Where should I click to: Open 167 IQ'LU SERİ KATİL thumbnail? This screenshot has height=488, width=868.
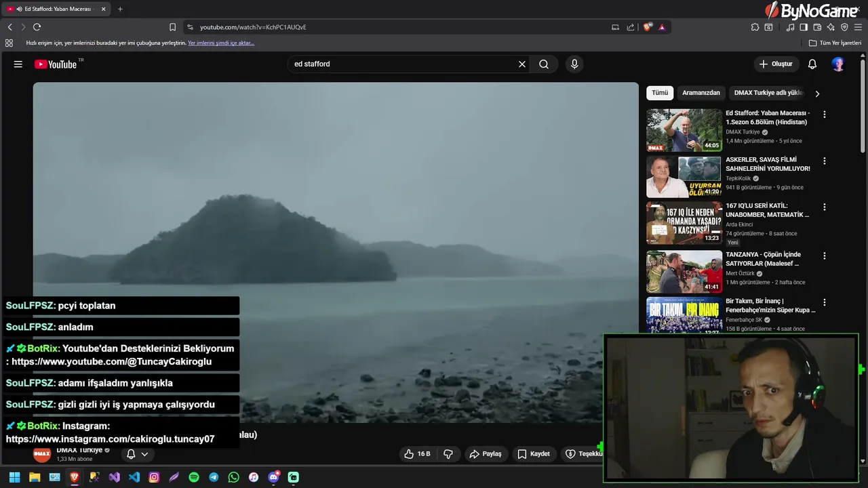coord(684,223)
